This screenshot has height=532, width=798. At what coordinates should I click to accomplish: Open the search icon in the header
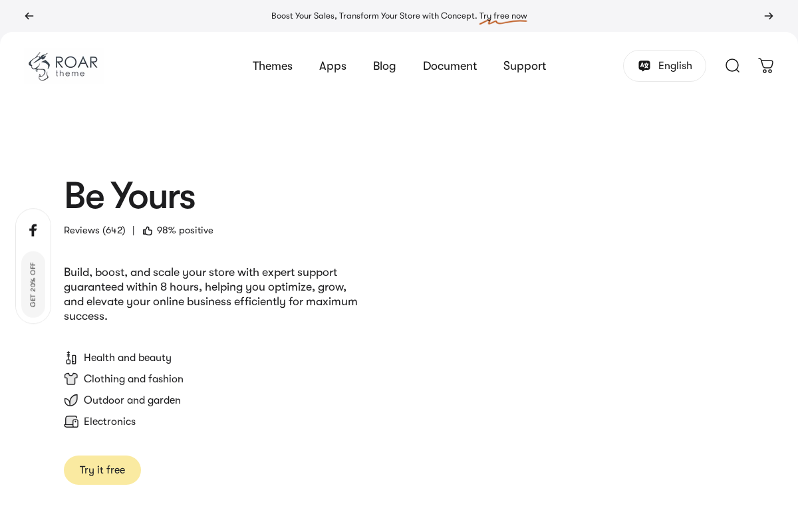pos(732,66)
